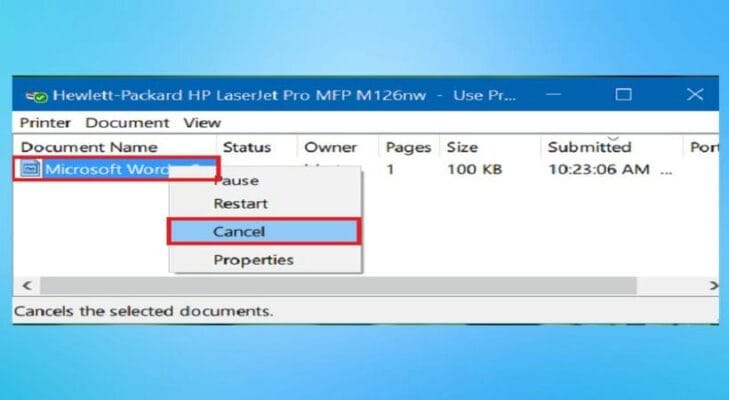The image size is (729, 400).
Task: Click the left scroll arrow
Action: (x=23, y=286)
